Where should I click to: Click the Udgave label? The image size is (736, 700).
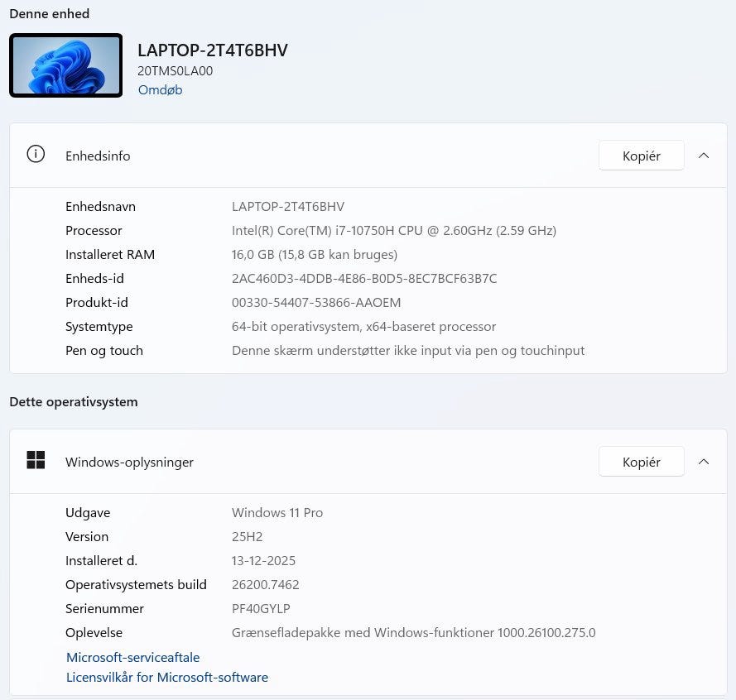88,512
